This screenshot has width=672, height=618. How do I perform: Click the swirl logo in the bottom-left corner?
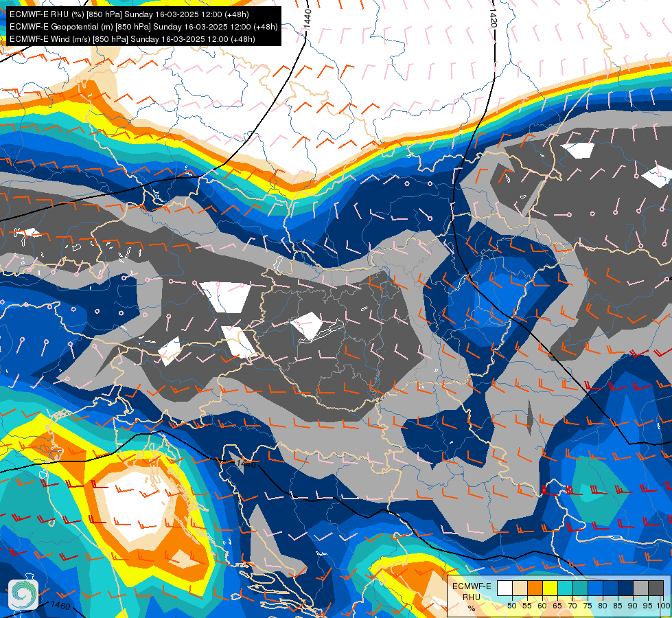23,594
